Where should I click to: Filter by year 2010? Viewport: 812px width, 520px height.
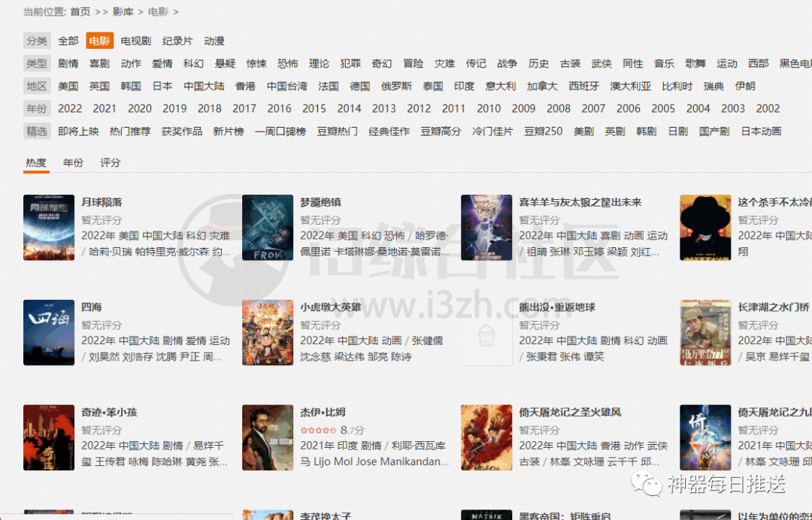click(489, 109)
